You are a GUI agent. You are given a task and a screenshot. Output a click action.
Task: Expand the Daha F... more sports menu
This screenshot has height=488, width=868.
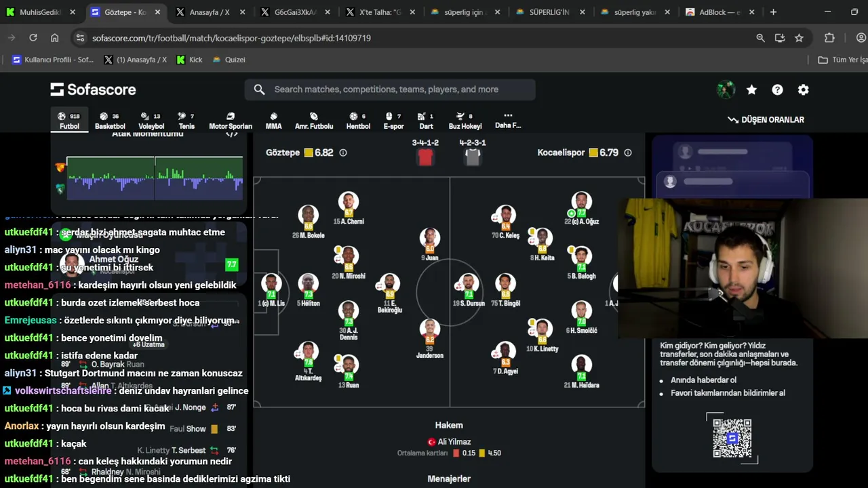(508, 120)
